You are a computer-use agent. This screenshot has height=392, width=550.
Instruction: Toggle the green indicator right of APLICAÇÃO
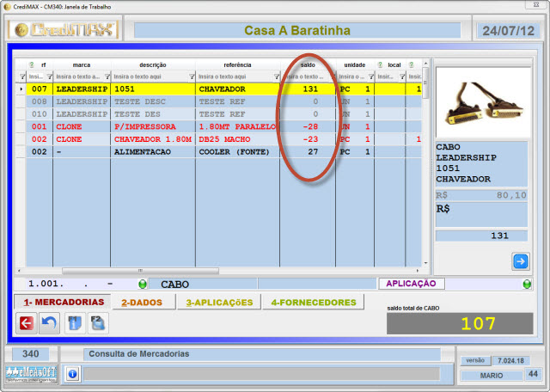(525, 284)
